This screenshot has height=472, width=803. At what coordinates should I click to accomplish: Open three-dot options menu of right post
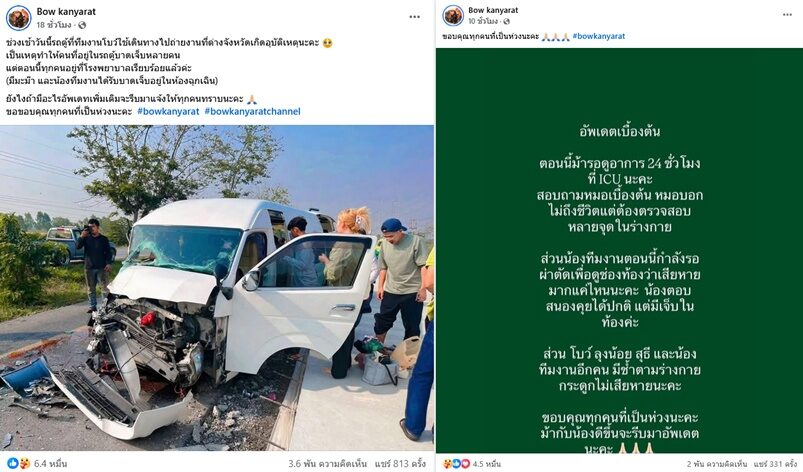[787, 14]
